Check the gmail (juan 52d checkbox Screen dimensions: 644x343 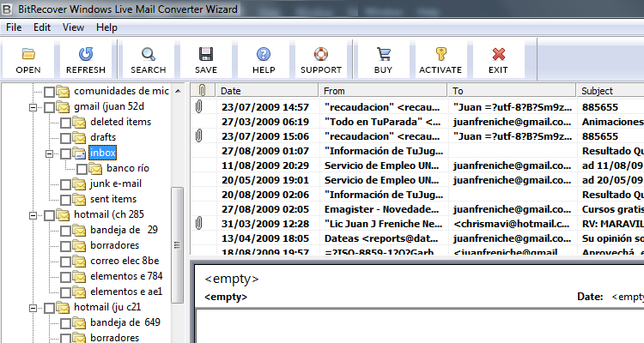49,107
